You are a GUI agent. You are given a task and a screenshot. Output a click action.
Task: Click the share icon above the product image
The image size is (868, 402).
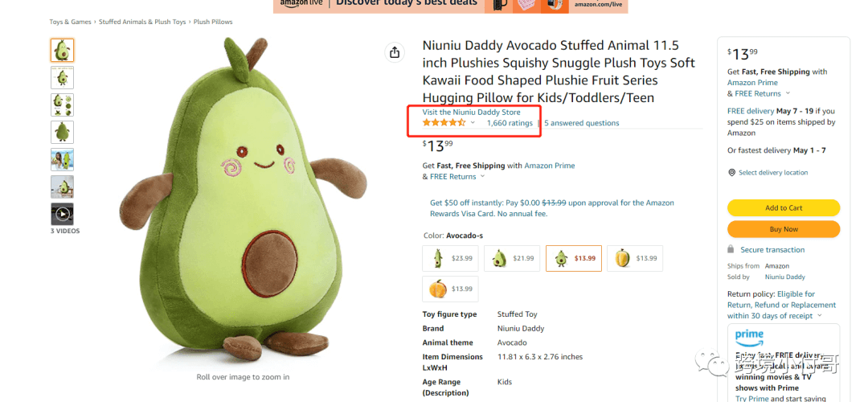pyautogui.click(x=395, y=52)
